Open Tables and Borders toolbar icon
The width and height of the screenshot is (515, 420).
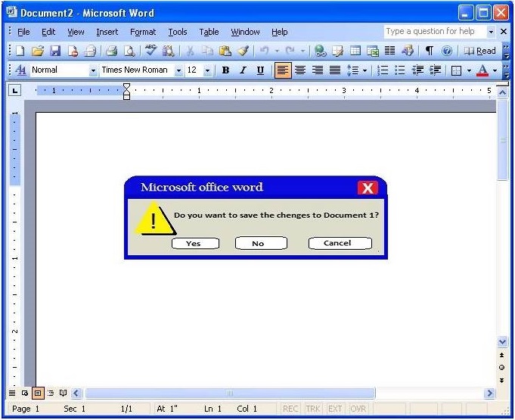[337, 51]
